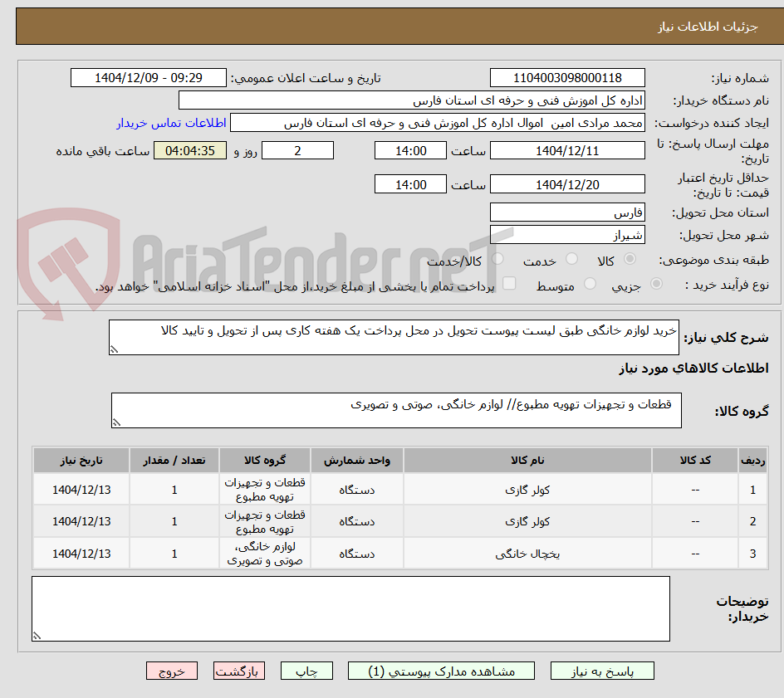Open مشاهده مدارک پیوستی (1) button
This screenshot has height=698, width=784.
coord(441,671)
